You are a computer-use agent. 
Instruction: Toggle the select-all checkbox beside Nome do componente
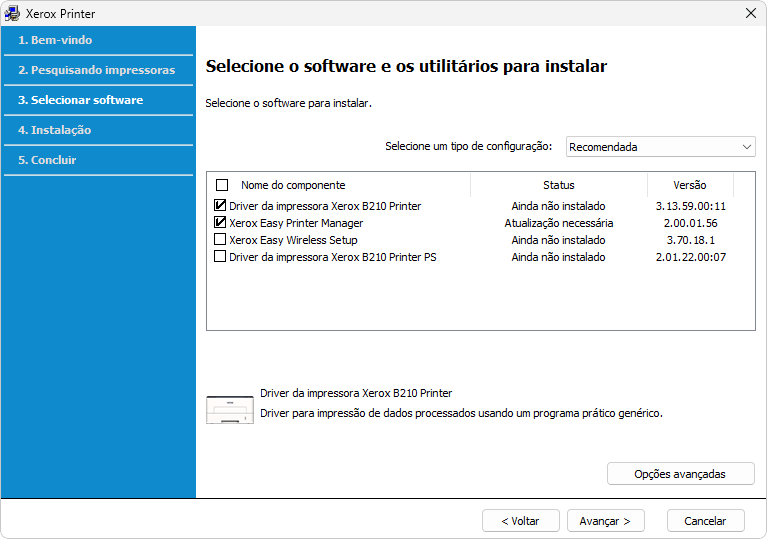[x=222, y=185]
